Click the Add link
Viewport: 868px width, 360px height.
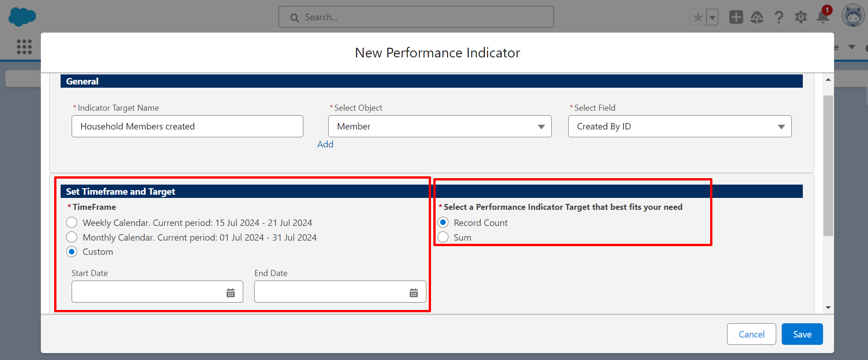325,144
